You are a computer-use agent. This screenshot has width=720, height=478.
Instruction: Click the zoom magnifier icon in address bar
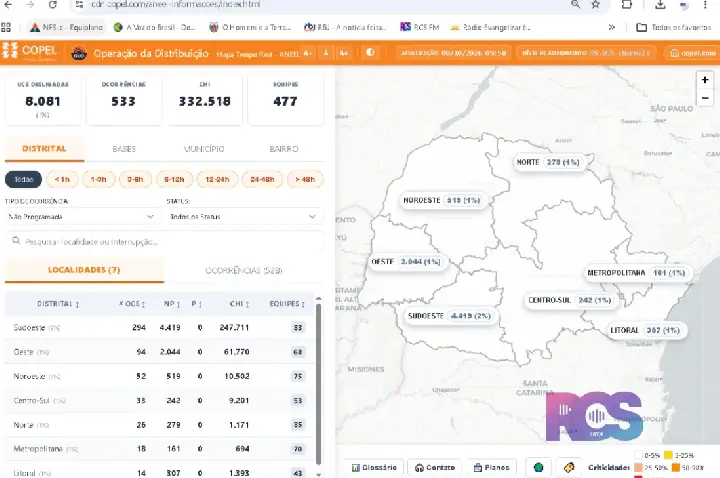pos(575,5)
